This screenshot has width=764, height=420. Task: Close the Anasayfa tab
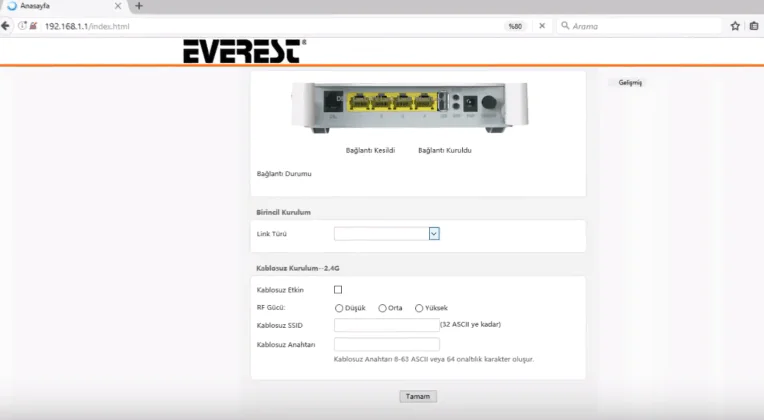[x=118, y=6]
